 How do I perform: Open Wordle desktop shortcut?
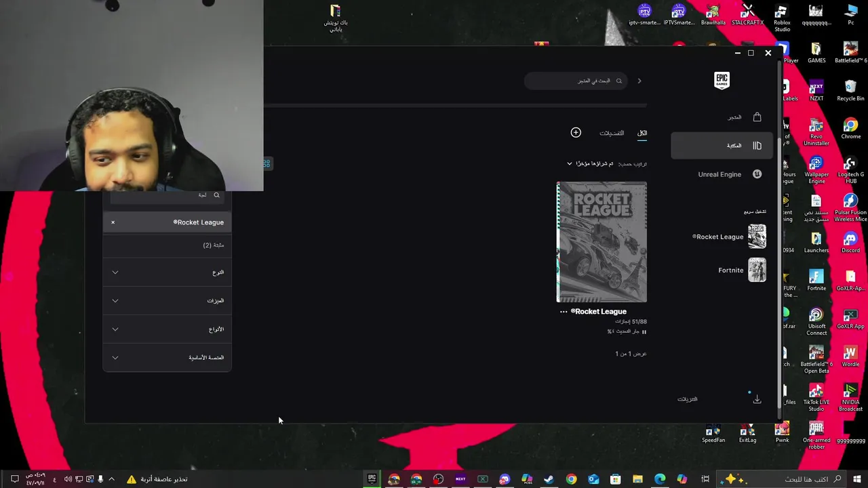click(x=850, y=357)
